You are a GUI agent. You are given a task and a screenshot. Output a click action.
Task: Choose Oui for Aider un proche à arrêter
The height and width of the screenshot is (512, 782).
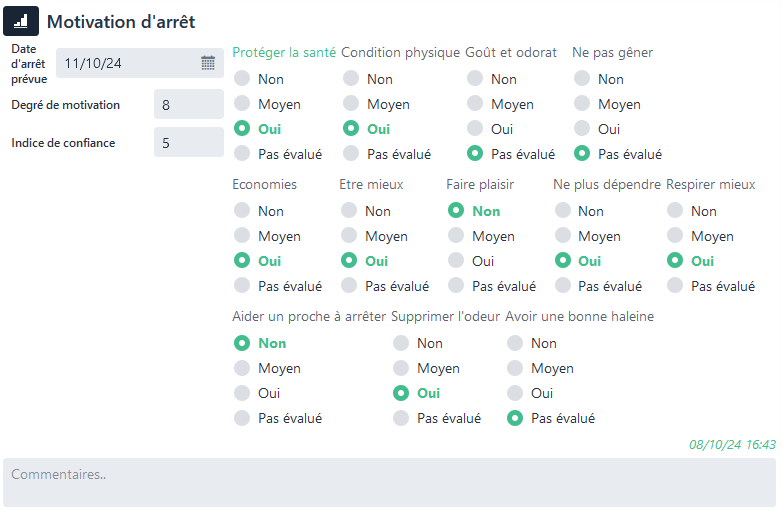[x=241, y=393]
